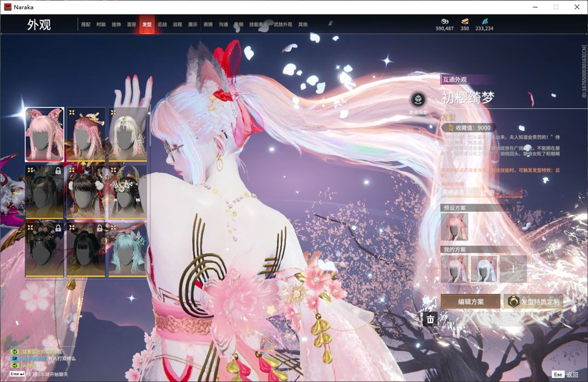Select the teal blue hairstyle thumbnail
This screenshot has height=382, width=588.
click(x=127, y=250)
